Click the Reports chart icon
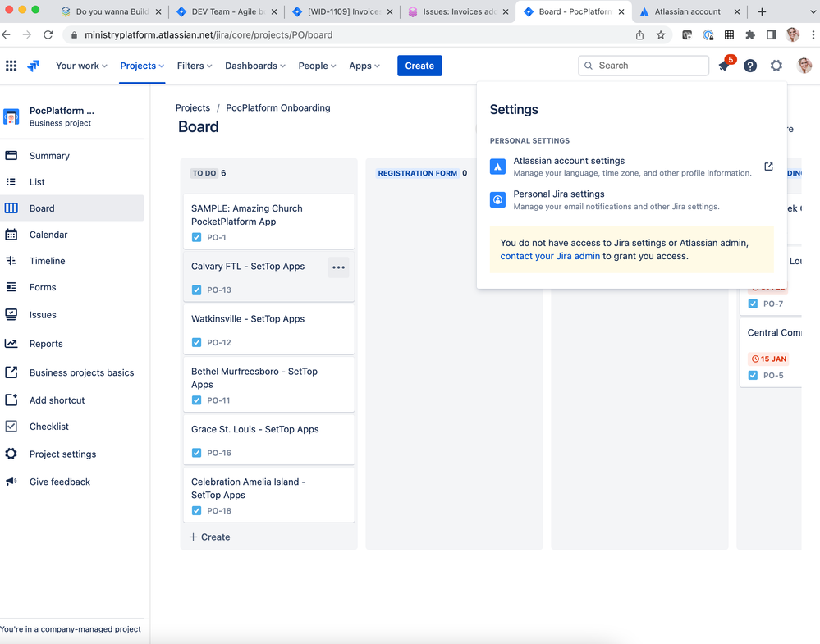820x644 pixels. tap(11, 344)
